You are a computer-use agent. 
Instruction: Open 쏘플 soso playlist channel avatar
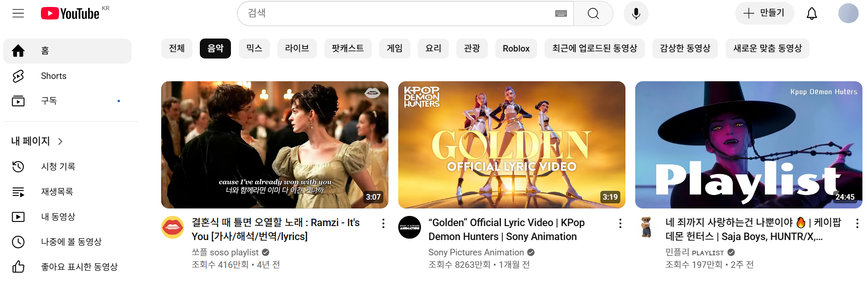pos(172,227)
